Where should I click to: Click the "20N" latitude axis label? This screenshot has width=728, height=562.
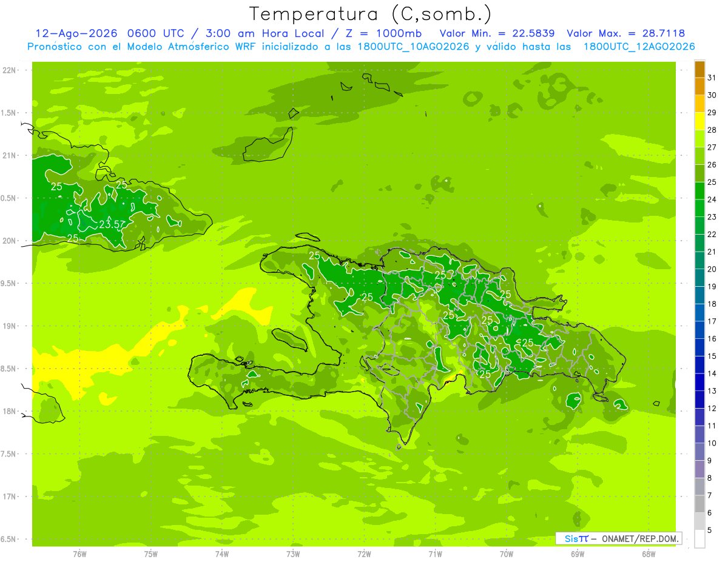pos(9,241)
